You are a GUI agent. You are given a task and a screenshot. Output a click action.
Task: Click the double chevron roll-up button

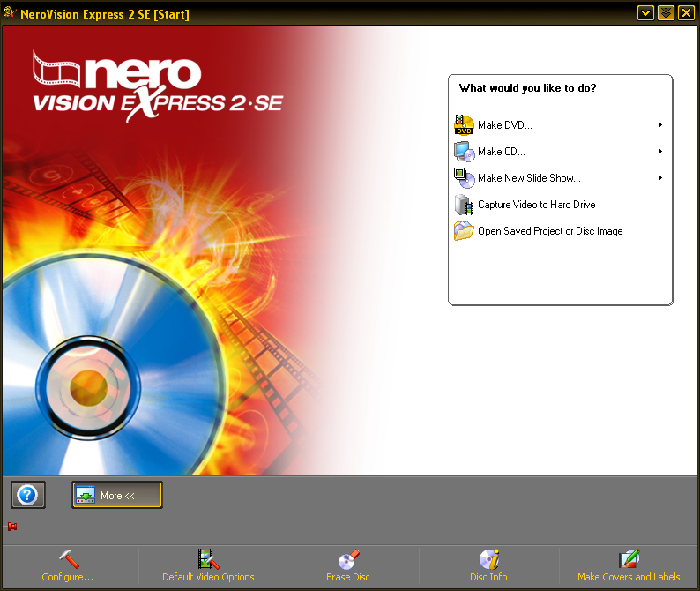(x=666, y=13)
